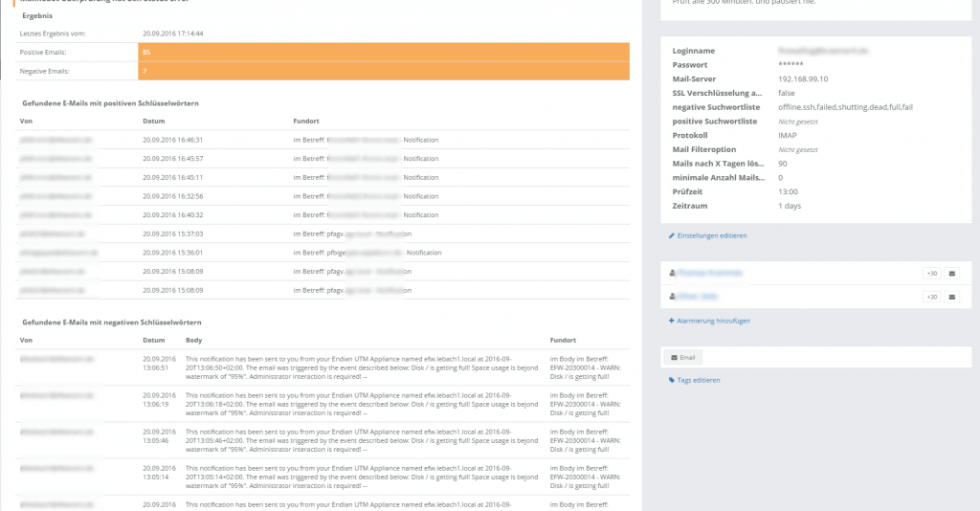
Task: Click the envelope icon in the Email tag
Action: point(675,357)
